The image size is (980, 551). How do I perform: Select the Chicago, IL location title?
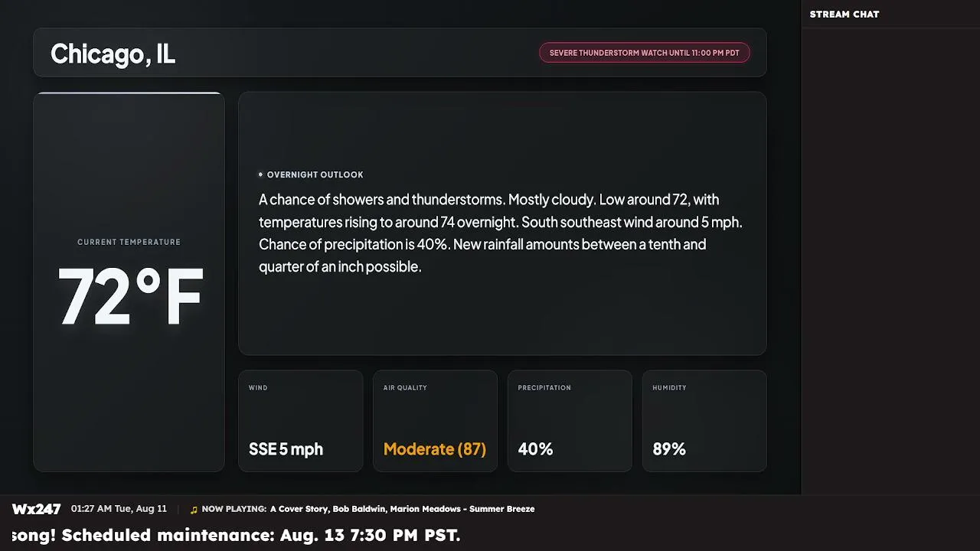tap(113, 54)
